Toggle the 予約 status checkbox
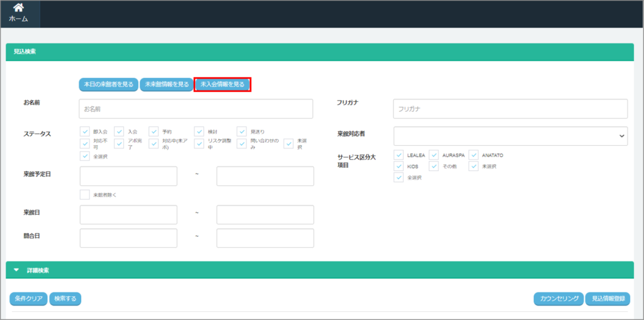The width and height of the screenshot is (644, 320). click(154, 131)
